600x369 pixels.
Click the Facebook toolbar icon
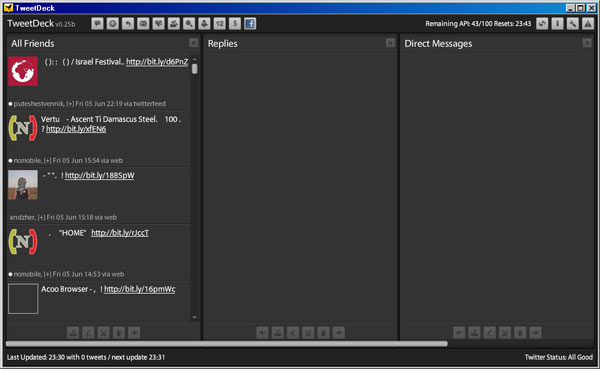pyautogui.click(x=250, y=24)
